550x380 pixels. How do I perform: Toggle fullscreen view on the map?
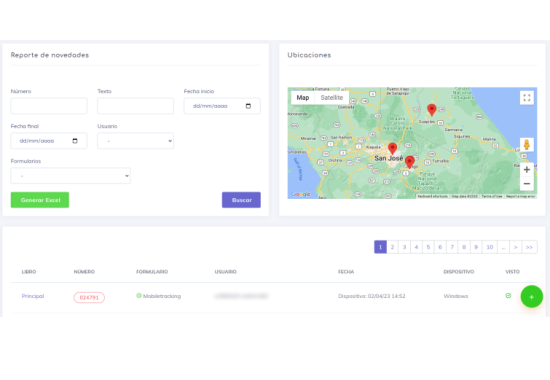click(526, 98)
